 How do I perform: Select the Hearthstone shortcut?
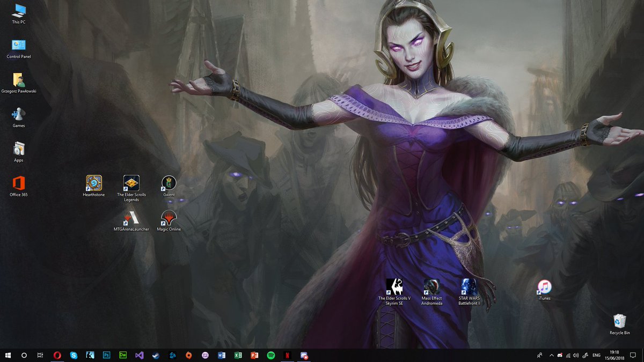pyautogui.click(x=94, y=186)
